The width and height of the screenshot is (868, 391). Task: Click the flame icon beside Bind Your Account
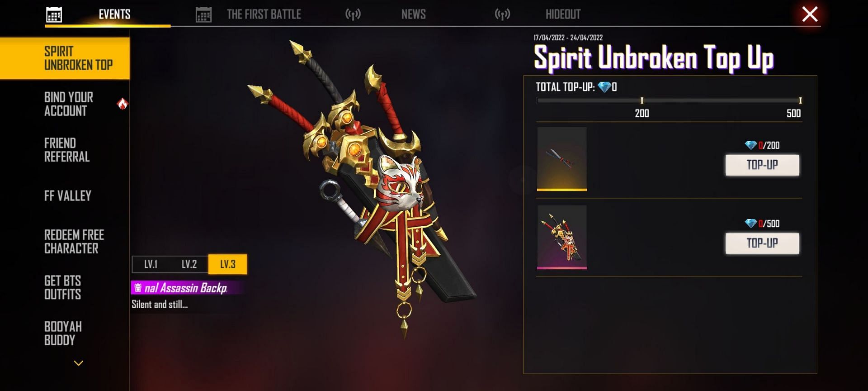[122, 104]
